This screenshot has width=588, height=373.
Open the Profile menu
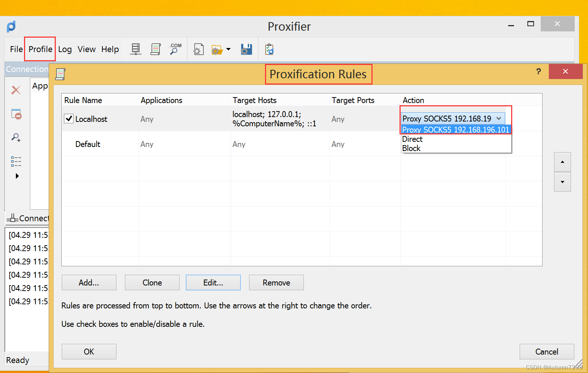40,49
